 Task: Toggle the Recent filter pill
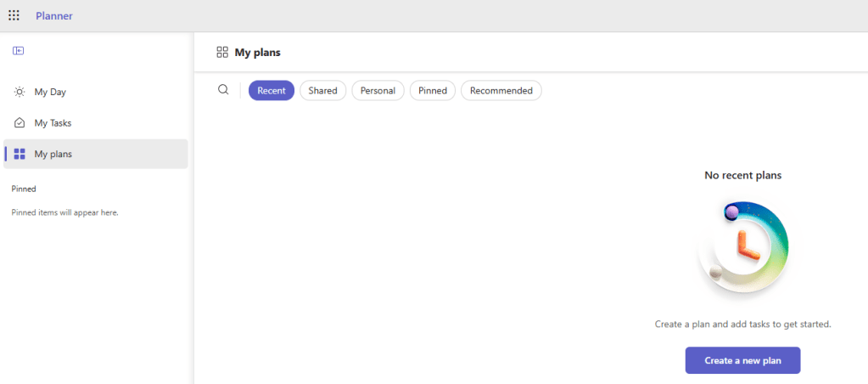pyautogui.click(x=272, y=91)
